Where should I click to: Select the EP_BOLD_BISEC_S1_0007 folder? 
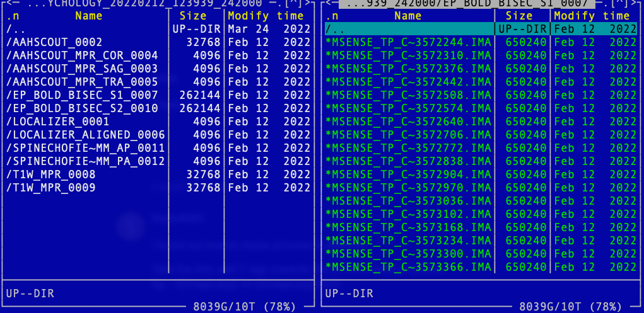[82, 95]
